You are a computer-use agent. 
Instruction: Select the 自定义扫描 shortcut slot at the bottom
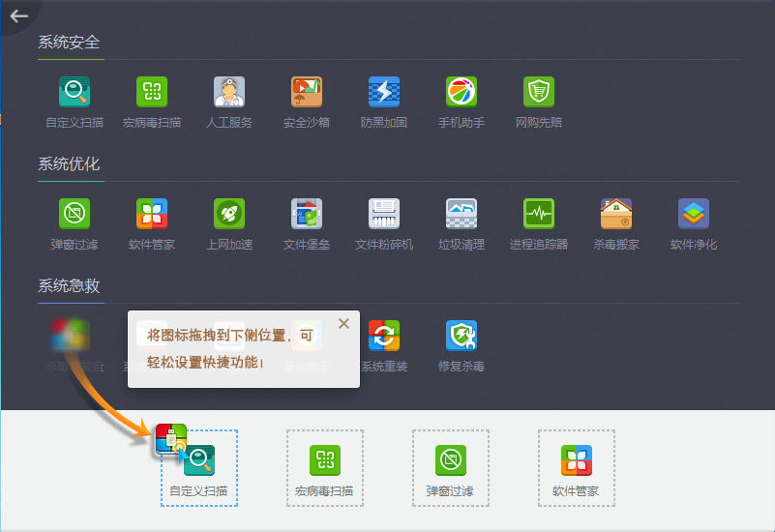coord(199,468)
